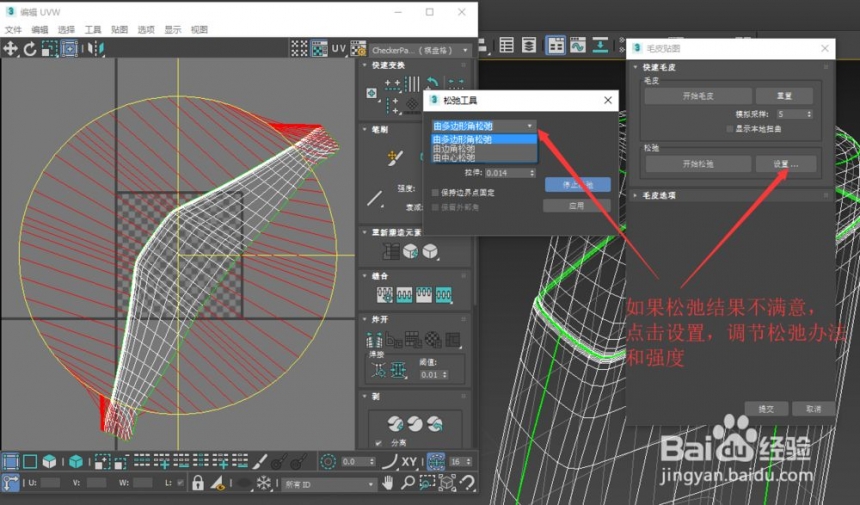
Task: Click the first explode icon
Action: point(374,340)
